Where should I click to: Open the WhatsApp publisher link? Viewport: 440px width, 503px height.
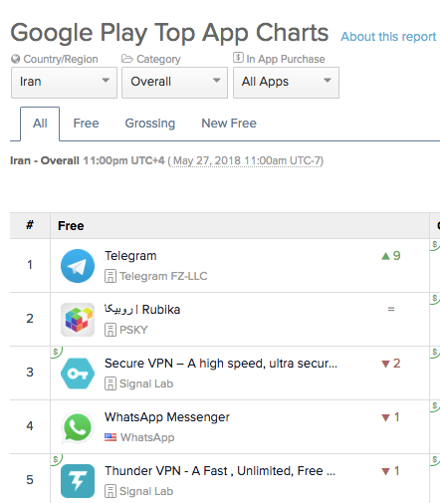(147, 437)
